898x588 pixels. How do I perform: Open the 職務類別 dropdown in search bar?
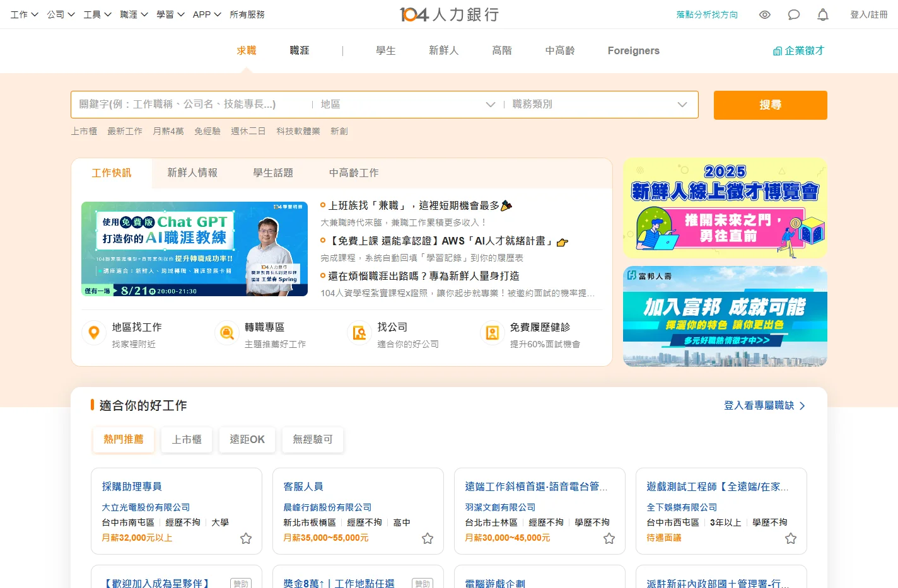pos(599,105)
